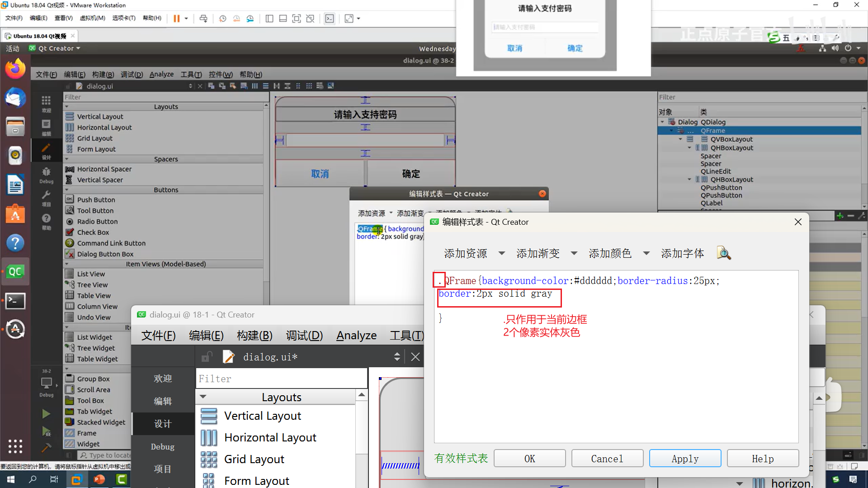
Task: Click the stylesheet preview magnifier icon
Action: click(x=723, y=253)
